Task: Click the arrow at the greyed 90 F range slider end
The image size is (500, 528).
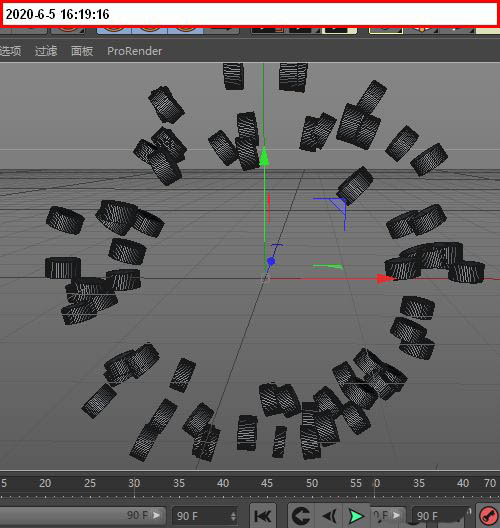Action: click(156, 515)
